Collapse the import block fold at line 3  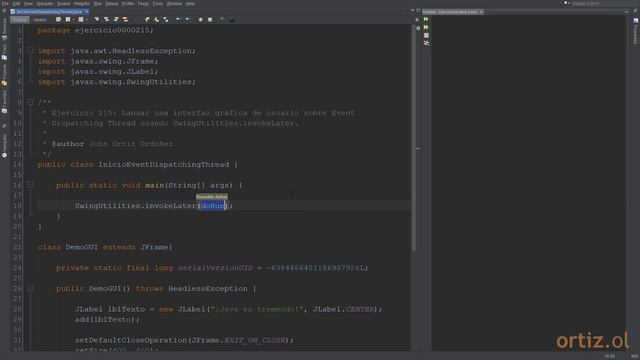(30, 51)
